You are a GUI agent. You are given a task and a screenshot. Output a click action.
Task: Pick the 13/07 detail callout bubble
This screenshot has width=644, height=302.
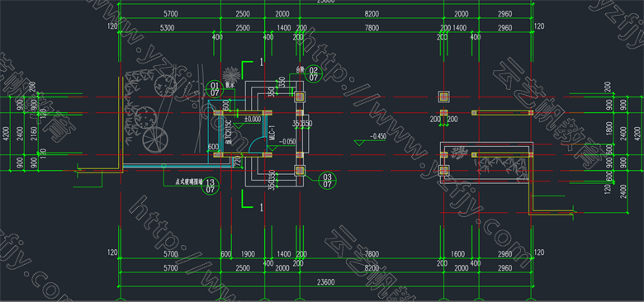[x=210, y=186]
